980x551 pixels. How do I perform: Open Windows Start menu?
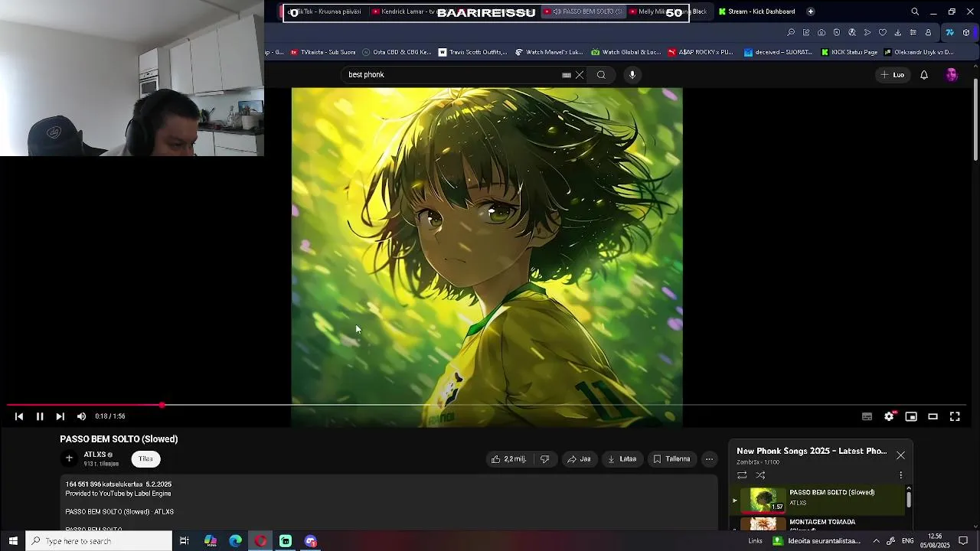point(13,541)
